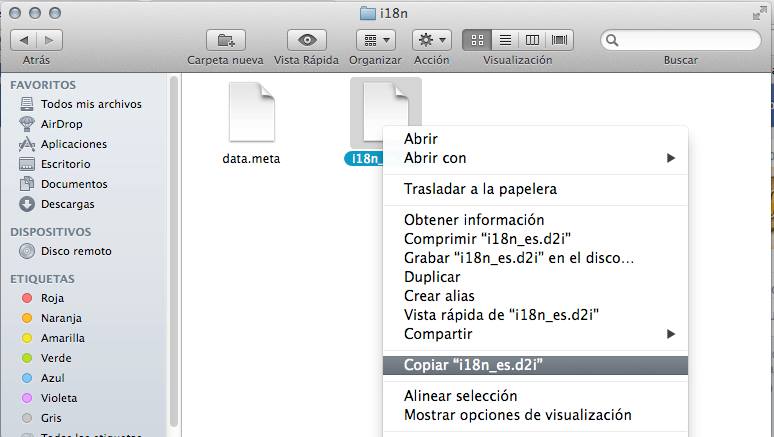Viewport: 774px width, 437px height.
Task: Choose Duplicar in the context menu
Action: (535, 277)
